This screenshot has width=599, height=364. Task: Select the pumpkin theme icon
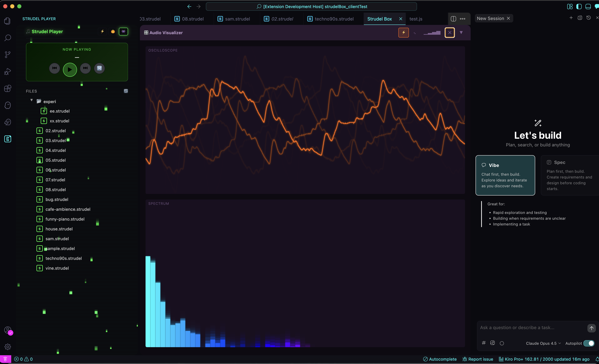113,32
